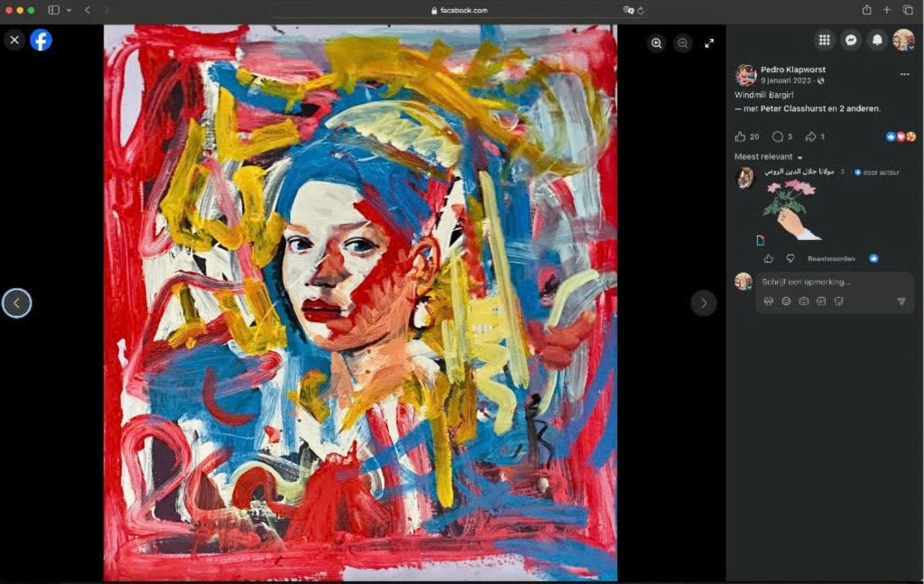Go back in Safari history
Viewport: 924px width, 584px height.
(88, 10)
